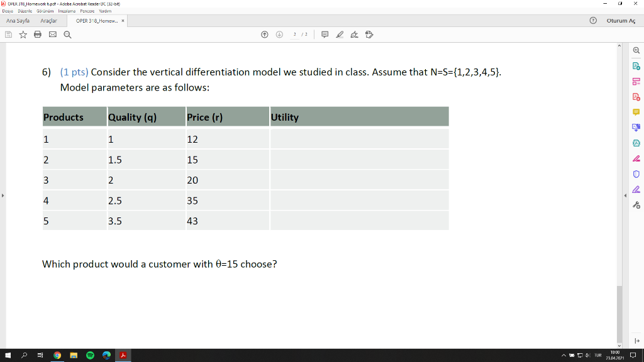
Task: Open the Email attachment tool
Action: pyautogui.click(x=52, y=35)
